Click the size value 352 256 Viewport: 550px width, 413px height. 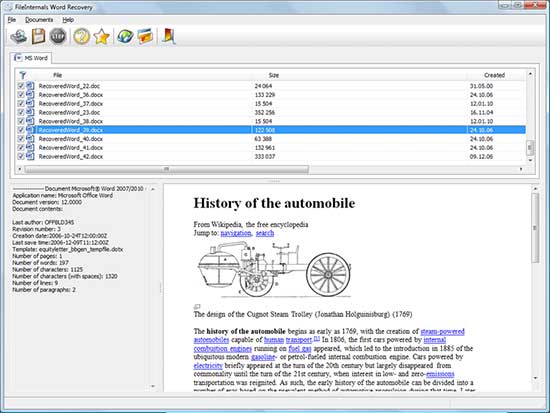click(265, 112)
